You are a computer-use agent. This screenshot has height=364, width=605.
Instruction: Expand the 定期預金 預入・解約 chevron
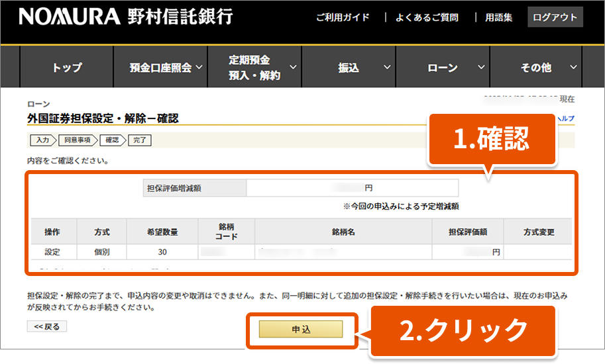point(293,67)
